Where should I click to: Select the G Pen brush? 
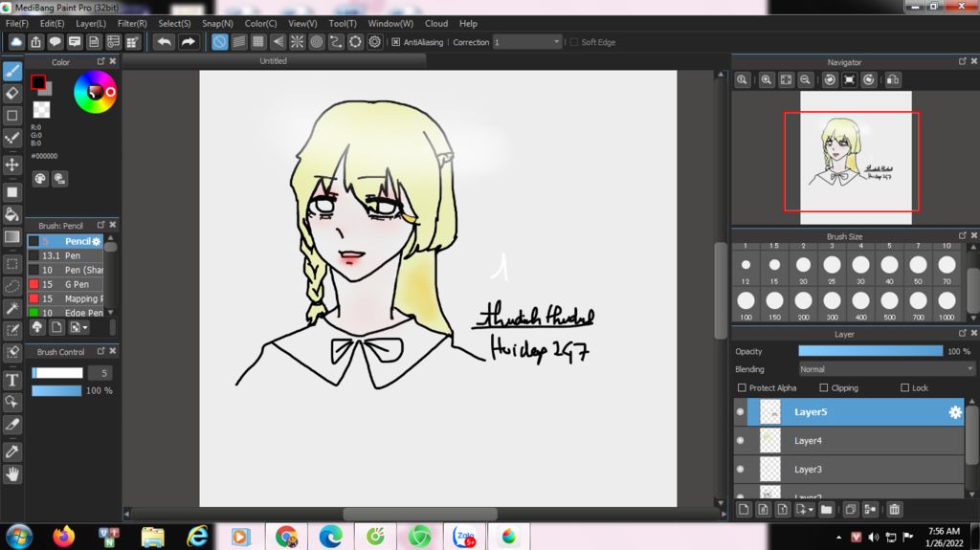pyautogui.click(x=66, y=284)
